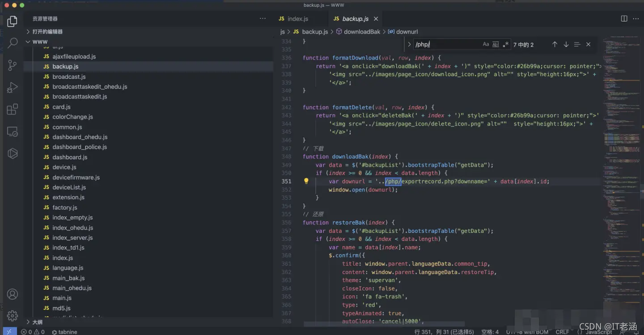Toggle Use Regular Expression in find widget
The width and height of the screenshot is (644, 335).
pos(505,44)
